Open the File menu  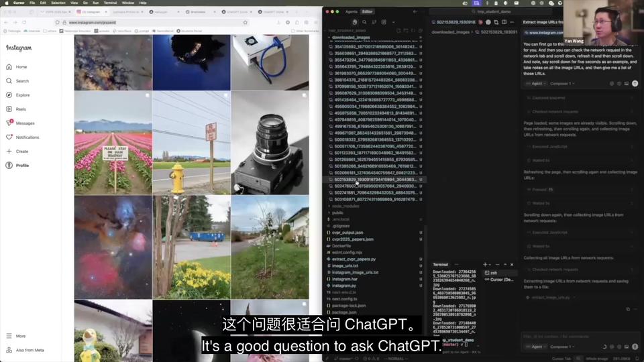(x=32, y=3)
